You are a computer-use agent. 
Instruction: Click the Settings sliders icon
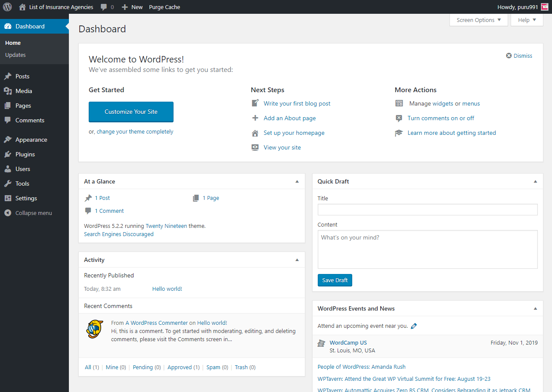pos(8,198)
